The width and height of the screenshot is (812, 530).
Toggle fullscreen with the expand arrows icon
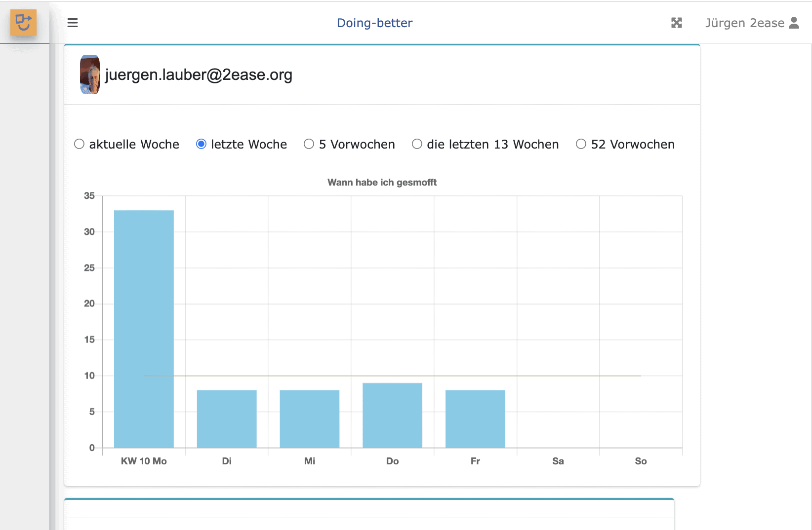pos(677,23)
